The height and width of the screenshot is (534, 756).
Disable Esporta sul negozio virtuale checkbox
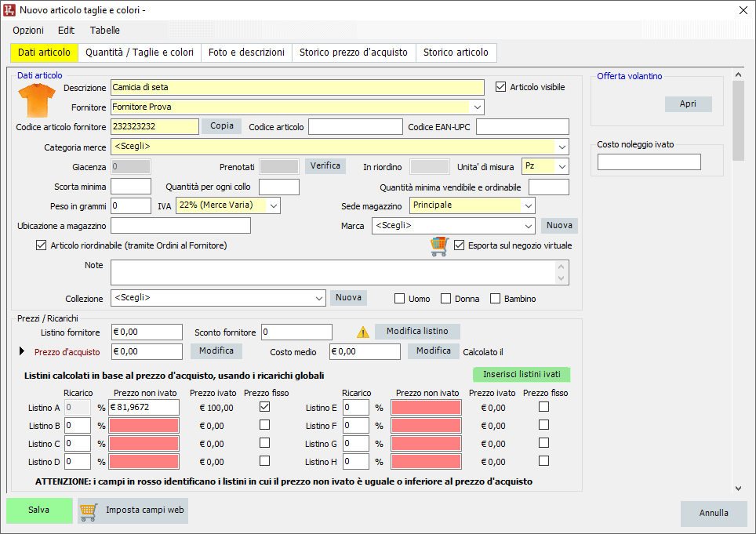(460, 245)
